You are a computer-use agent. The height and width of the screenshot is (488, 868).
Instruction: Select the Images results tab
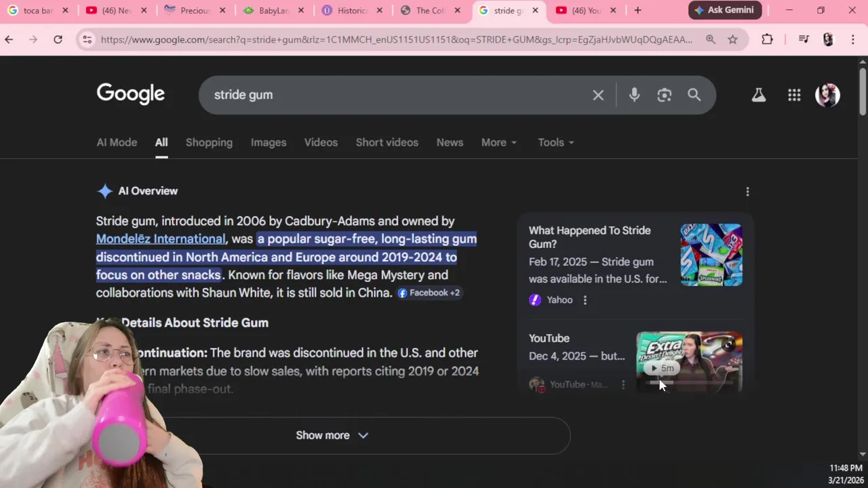point(269,142)
